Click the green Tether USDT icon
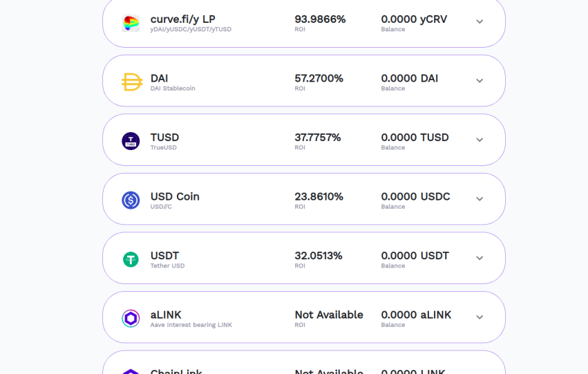The width and height of the screenshot is (588, 374). coord(131,259)
